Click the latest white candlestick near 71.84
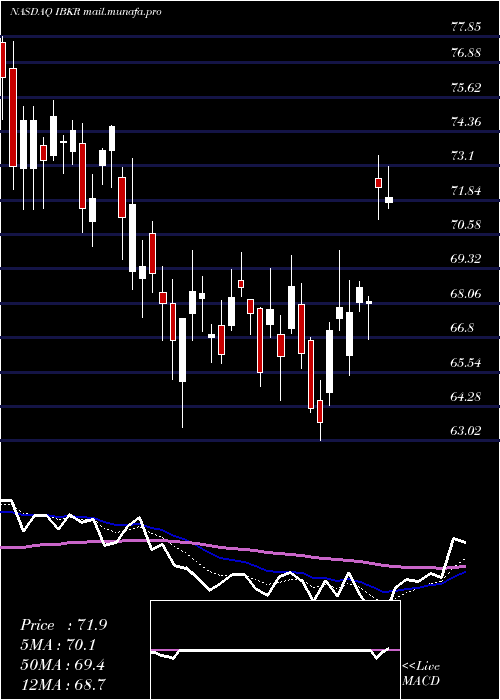The height and width of the screenshot is (700, 500). click(389, 200)
